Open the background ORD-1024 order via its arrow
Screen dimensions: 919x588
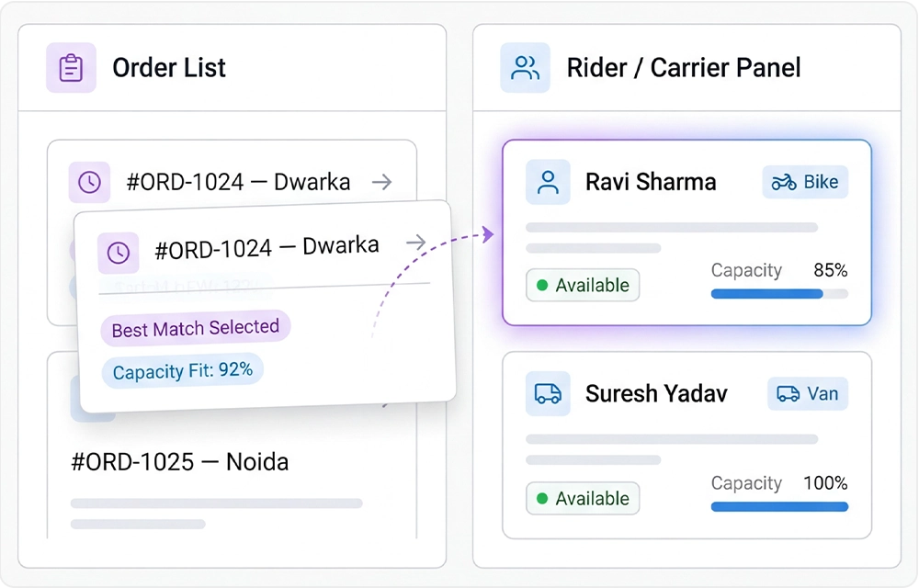coord(382,182)
